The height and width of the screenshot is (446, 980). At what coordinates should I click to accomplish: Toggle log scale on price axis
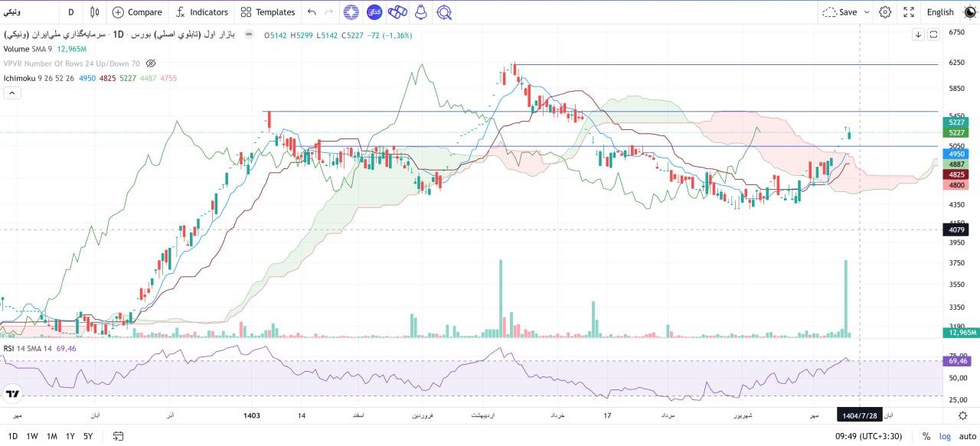pos(946,436)
